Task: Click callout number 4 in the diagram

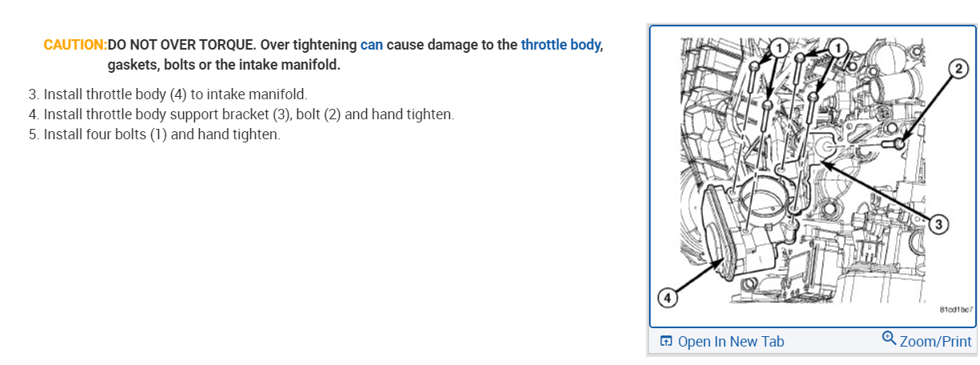Action: pyautogui.click(x=665, y=299)
